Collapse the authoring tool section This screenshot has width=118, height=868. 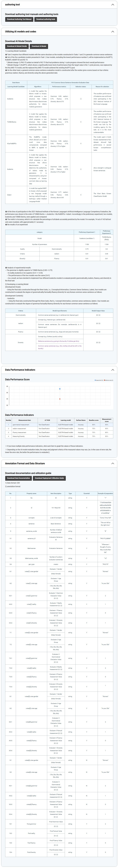point(113,5)
